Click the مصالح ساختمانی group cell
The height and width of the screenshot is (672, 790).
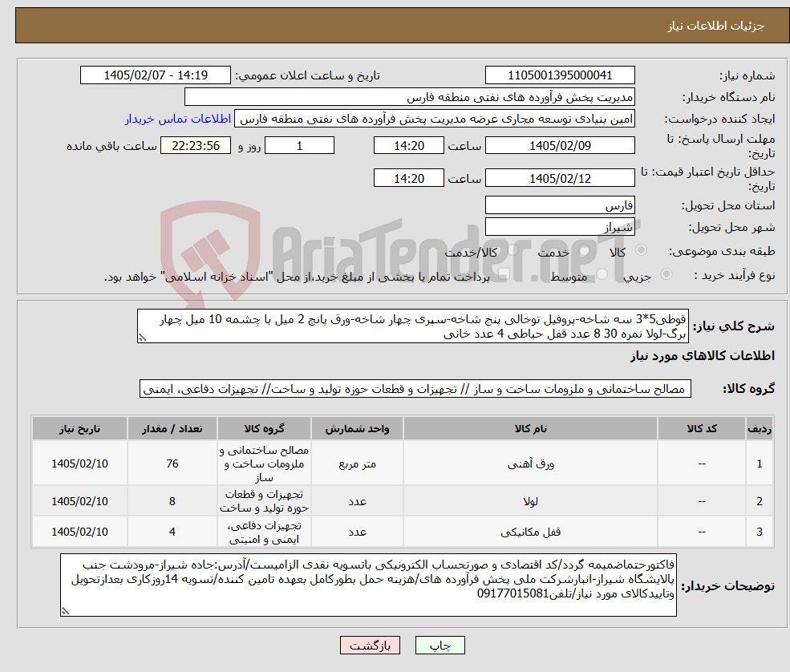(264, 464)
